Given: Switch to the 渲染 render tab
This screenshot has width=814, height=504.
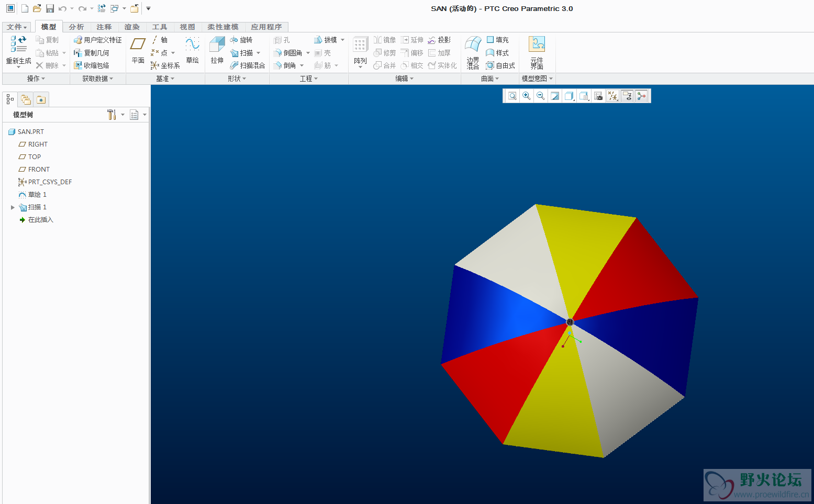Looking at the screenshot, I should tap(132, 27).
